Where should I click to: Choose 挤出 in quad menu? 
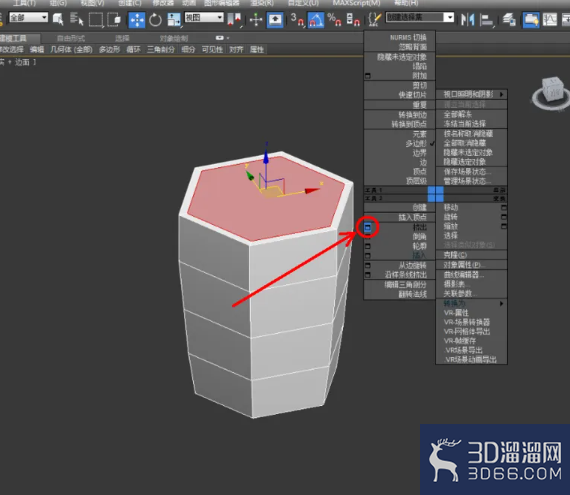pos(420,227)
